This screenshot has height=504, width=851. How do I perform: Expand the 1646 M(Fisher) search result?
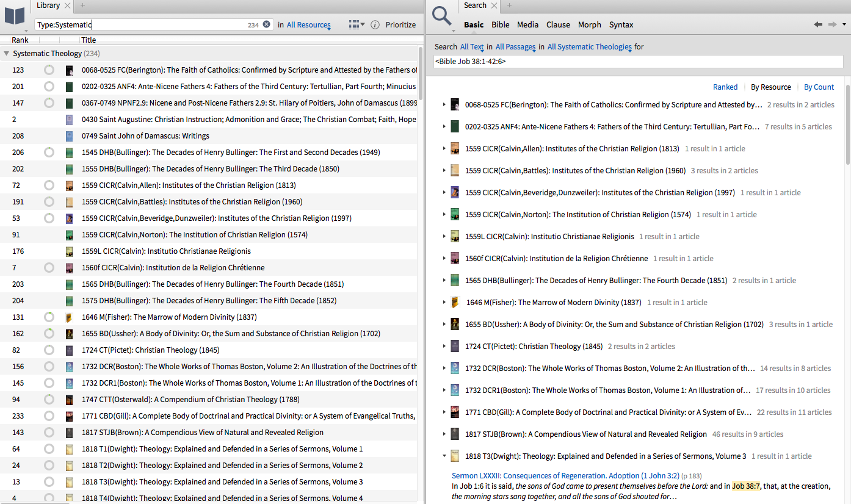tap(444, 303)
